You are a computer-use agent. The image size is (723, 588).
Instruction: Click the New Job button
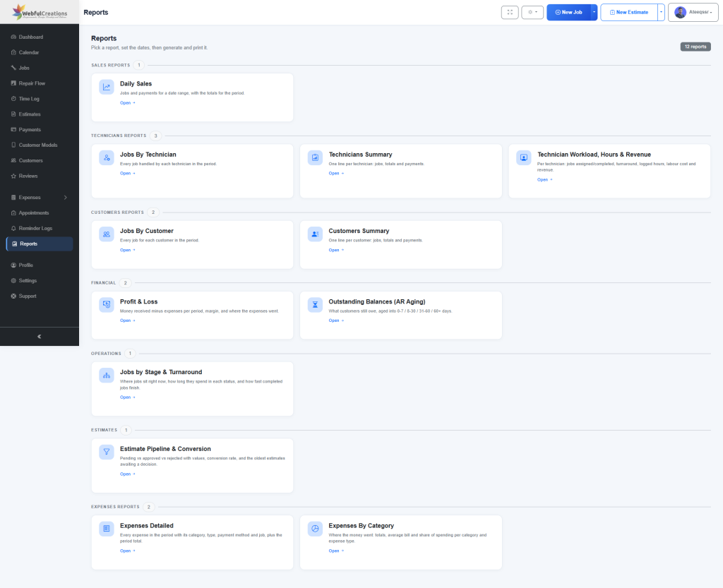[x=568, y=13]
